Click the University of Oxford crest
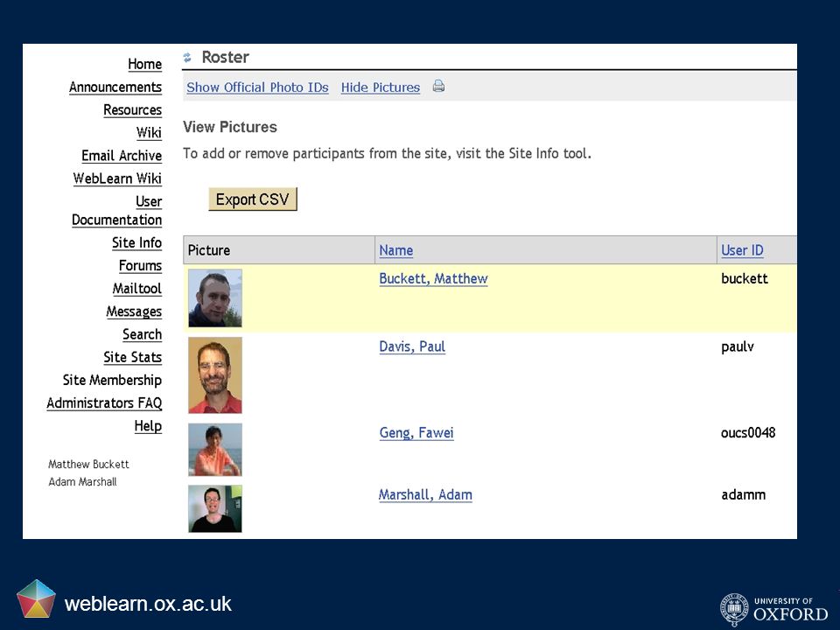Screen dimensions: 840x630 coord(734,609)
